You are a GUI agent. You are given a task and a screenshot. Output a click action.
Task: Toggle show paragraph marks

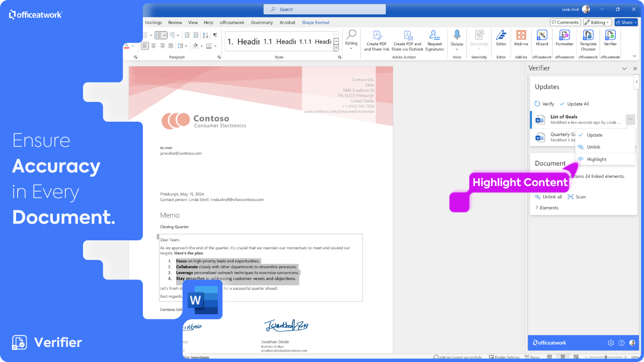click(215, 35)
